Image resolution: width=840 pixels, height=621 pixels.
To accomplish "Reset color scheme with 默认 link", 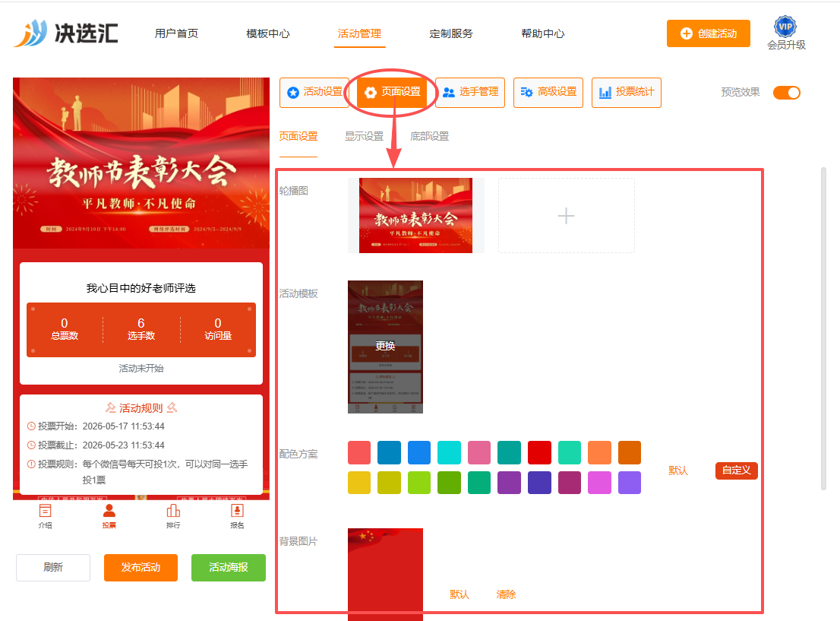I will pyautogui.click(x=678, y=471).
